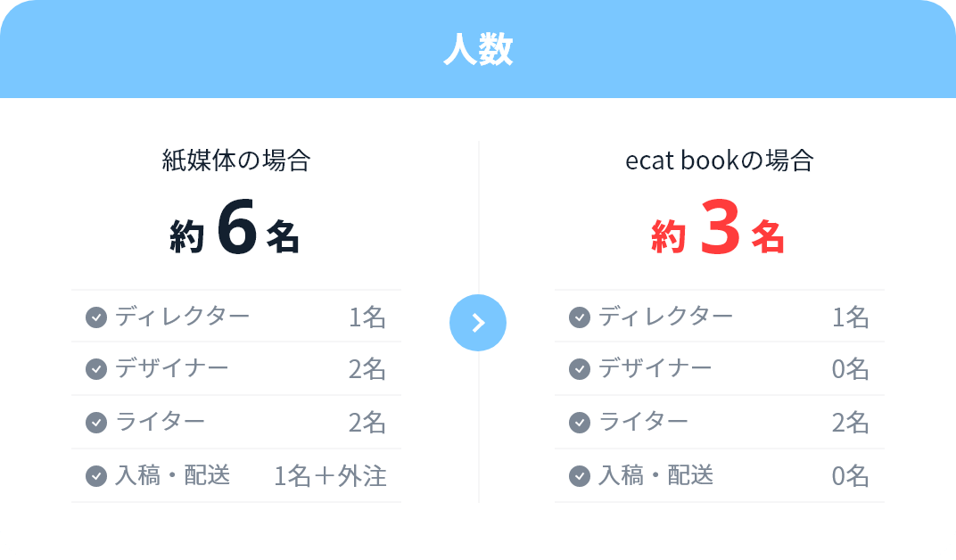956x560 pixels.
Task: Click the red 約3名 total
Action: (x=718, y=227)
